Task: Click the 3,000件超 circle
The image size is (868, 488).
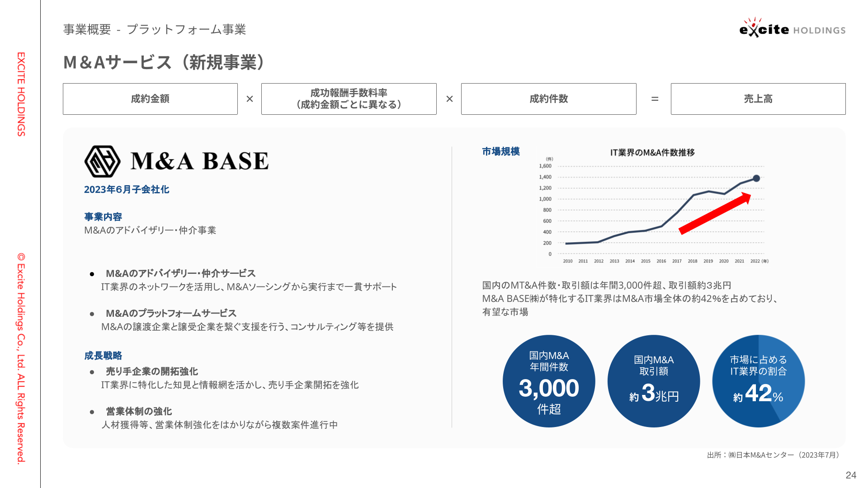Action: [x=549, y=381]
